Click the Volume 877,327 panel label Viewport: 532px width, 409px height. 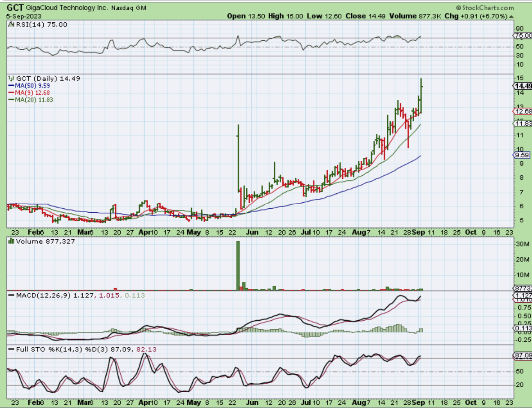coord(45,241)
